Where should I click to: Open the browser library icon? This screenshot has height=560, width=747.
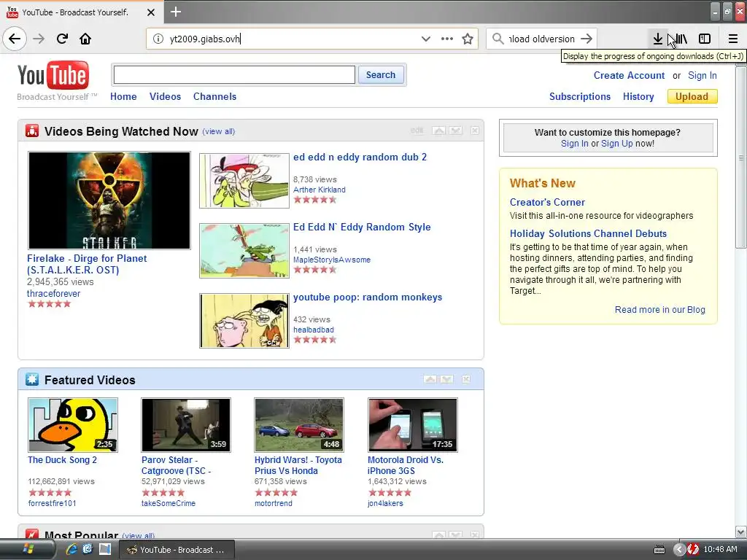click(681, 39)
